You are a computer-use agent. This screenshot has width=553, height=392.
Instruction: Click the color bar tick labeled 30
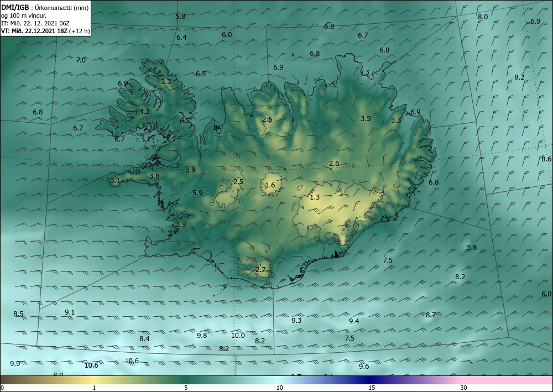[464, 388]
